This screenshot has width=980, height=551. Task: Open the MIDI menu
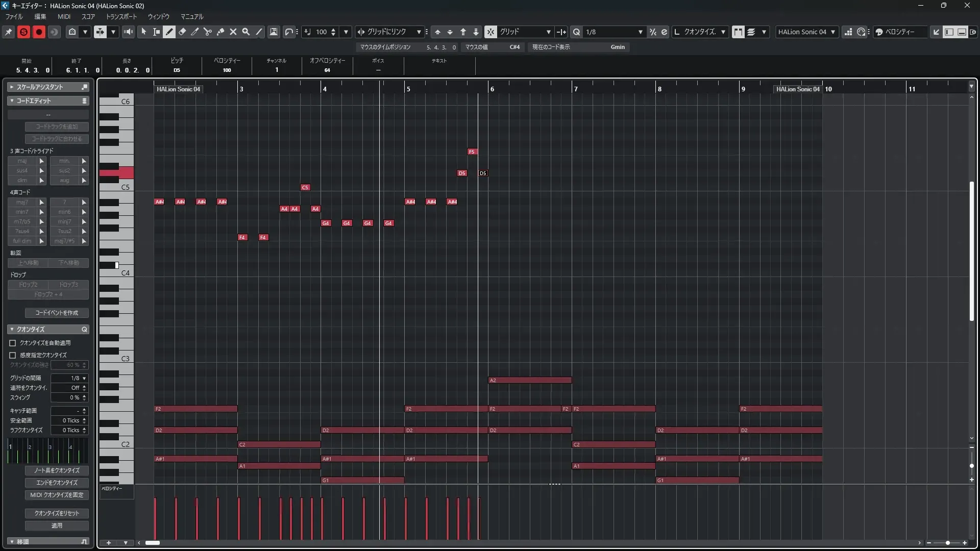tap(64, 16)
